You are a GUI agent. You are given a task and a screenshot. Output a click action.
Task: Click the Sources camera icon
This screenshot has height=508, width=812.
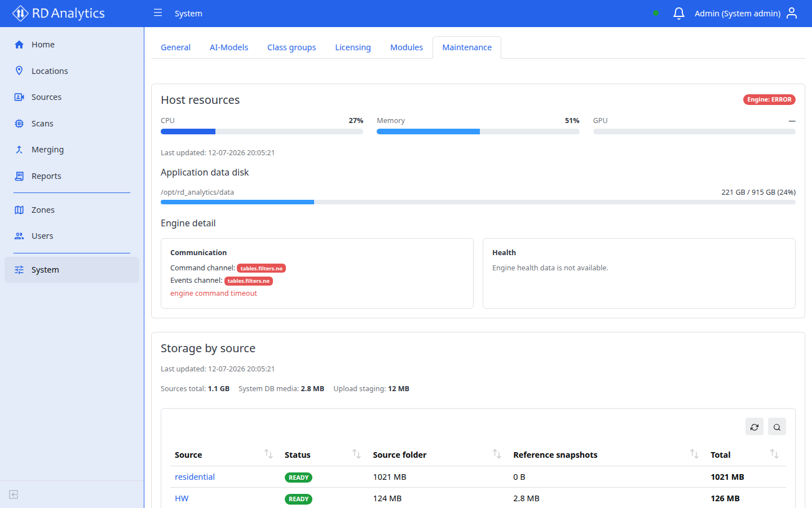pyautogui.click(x=19, y=97)
